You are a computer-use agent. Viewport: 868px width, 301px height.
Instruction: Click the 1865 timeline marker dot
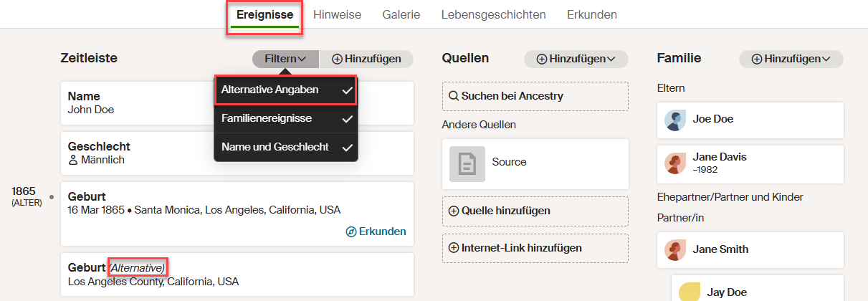click(52, 196)
